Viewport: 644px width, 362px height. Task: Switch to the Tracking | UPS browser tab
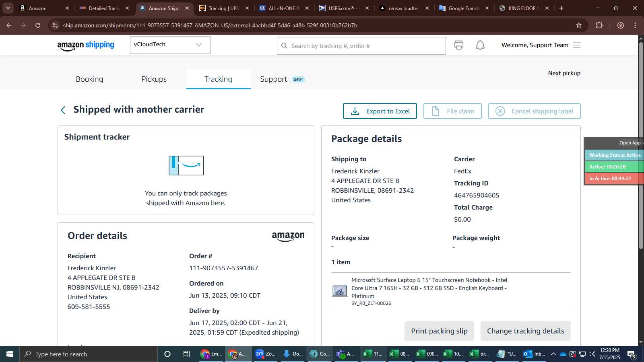tap(224, 8)
